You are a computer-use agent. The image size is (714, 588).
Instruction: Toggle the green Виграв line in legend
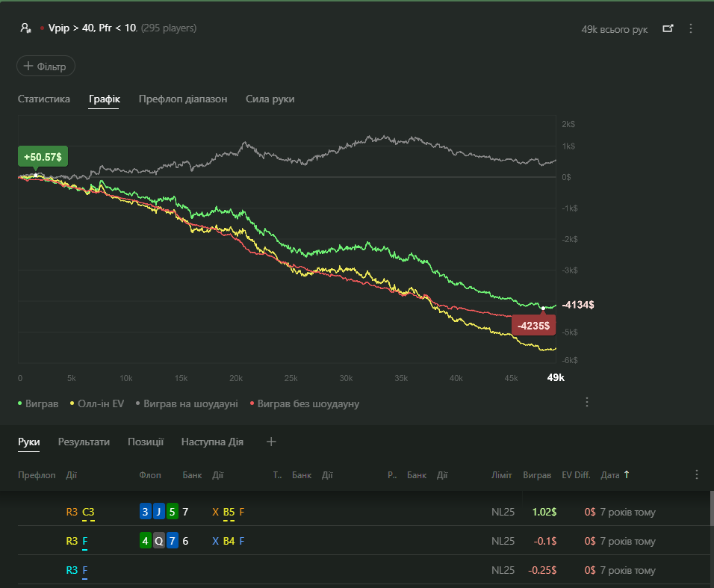[x=38, y=403]
